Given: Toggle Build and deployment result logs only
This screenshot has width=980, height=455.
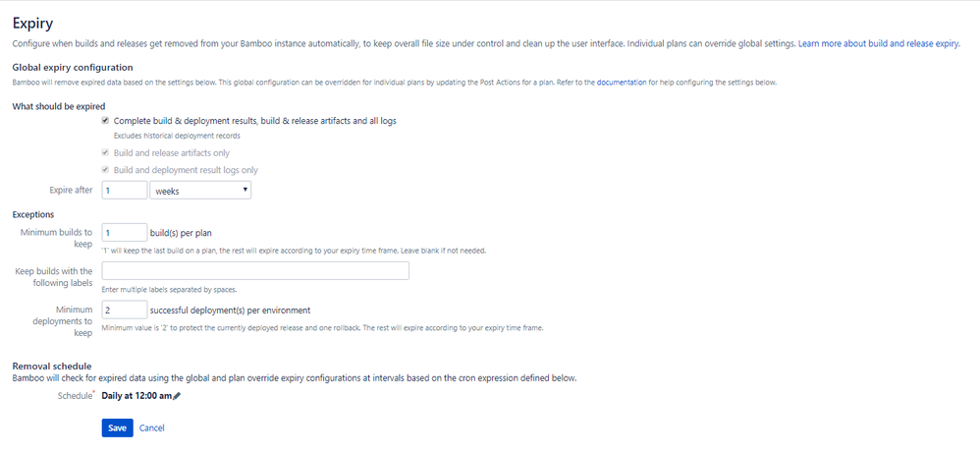Looking at the screenshot, I should pyautogui.click(x=106, y=170).
